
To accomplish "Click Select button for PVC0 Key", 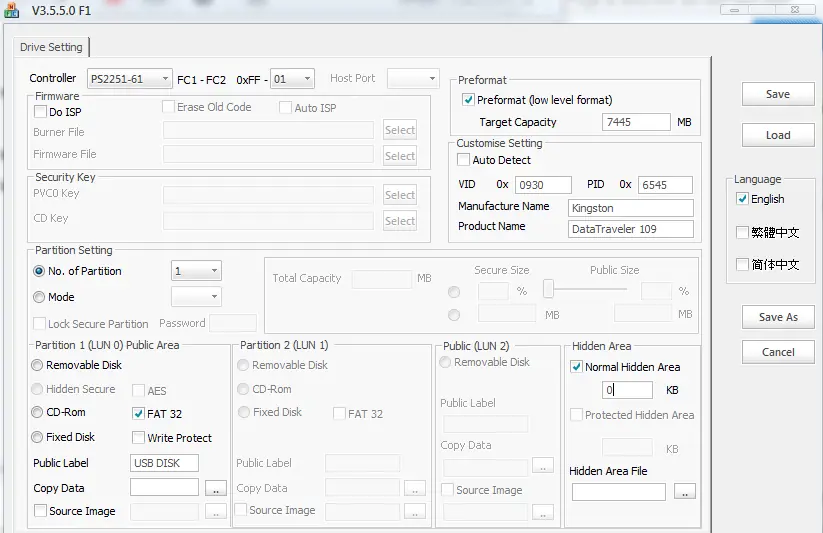I will (x=399, y=195).
